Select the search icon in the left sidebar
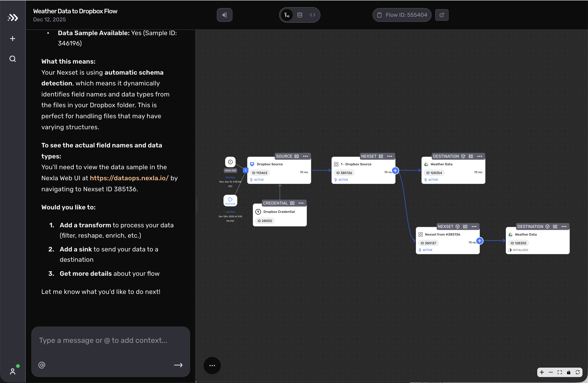The width and height of the screenshot is (588, 383). tap(12, 59)
